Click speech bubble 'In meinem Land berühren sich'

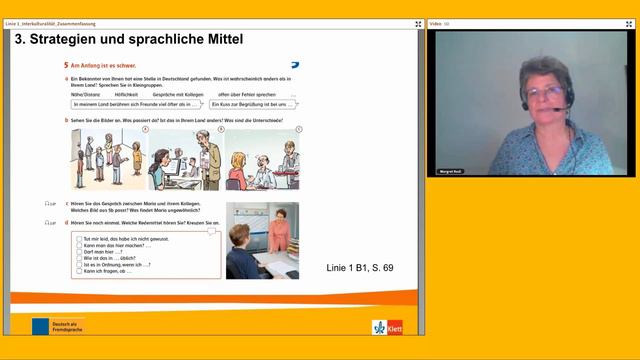137,104
